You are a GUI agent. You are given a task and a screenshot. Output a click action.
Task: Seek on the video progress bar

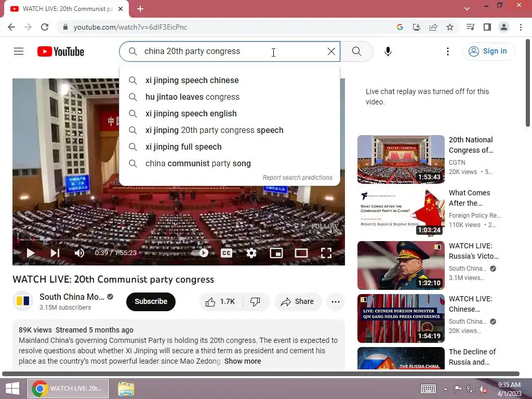pyautogui.click(x=179, y=240)
